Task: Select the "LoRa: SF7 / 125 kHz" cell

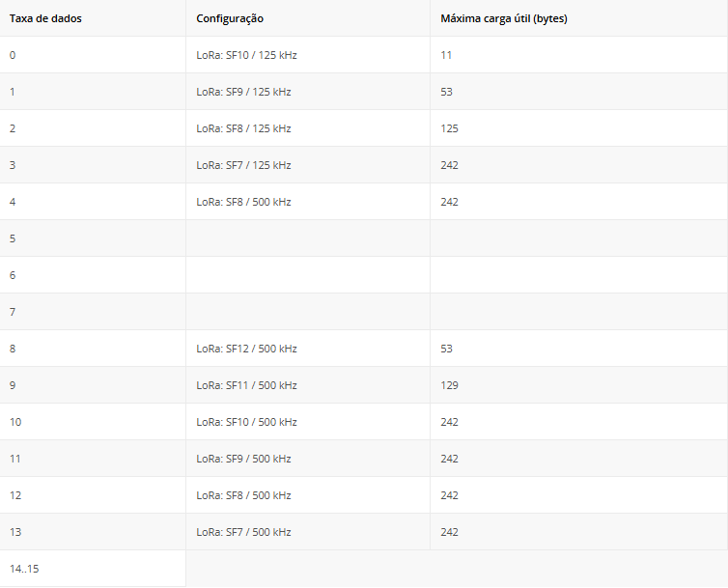Action: [243, 165]
